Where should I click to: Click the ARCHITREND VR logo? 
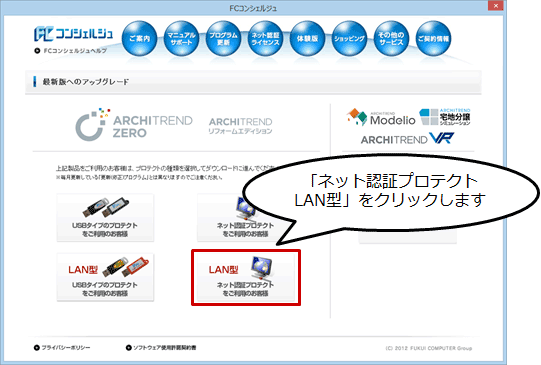click(407, 139)
